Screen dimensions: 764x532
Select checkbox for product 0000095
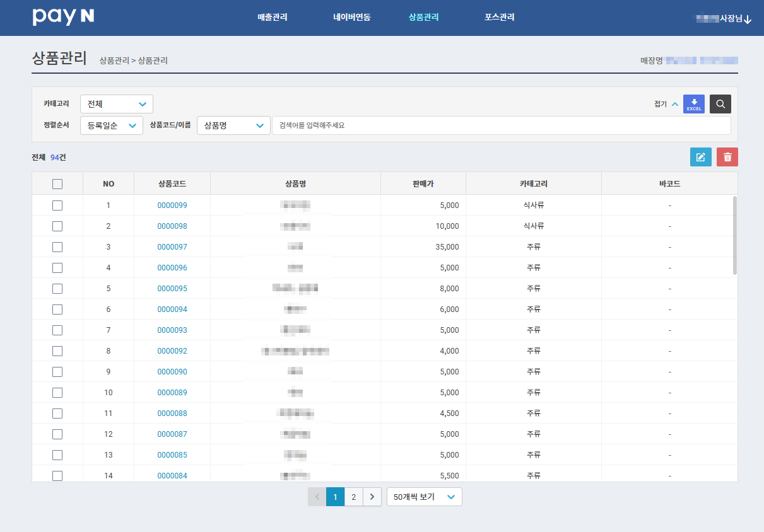[x=57, y=288]
